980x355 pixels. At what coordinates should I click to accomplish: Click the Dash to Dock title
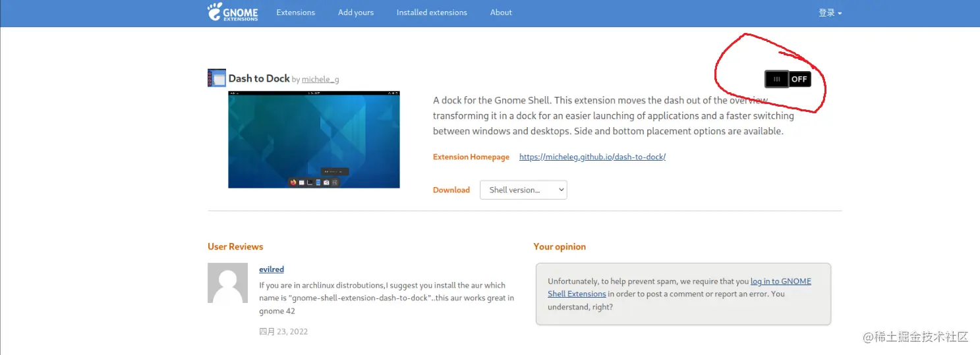click(259, 78)
